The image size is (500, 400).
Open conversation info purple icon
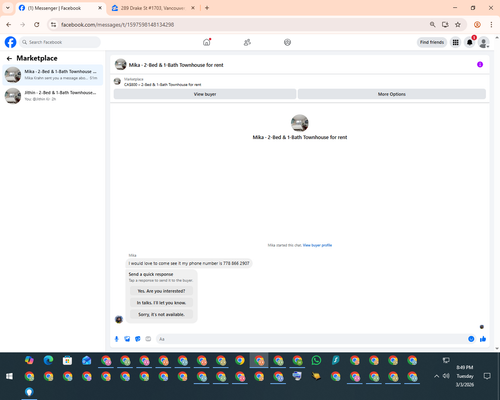480,64
